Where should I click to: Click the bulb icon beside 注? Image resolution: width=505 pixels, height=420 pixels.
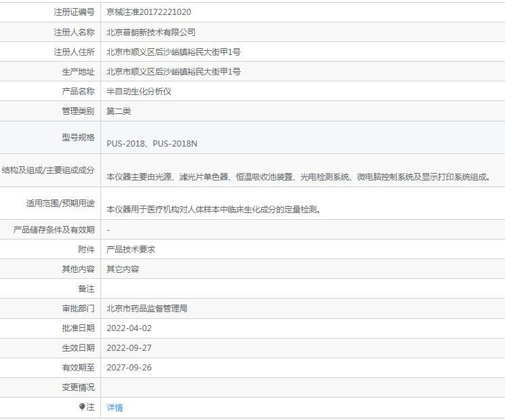pyautogui.click(x=82, y=407)
